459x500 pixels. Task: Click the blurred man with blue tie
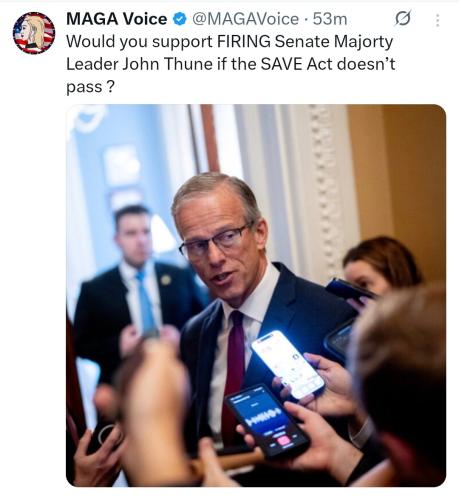click(x=133, y=283)
